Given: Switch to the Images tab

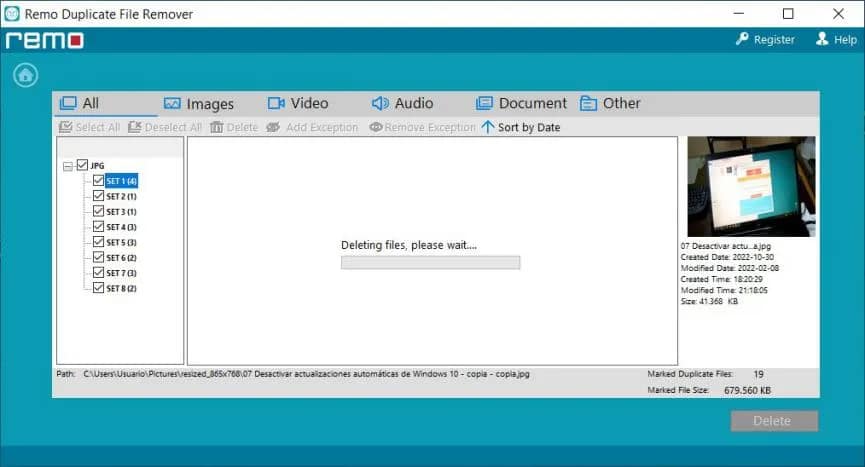Looking at the screenshot, I should click(x=199, y=104).
